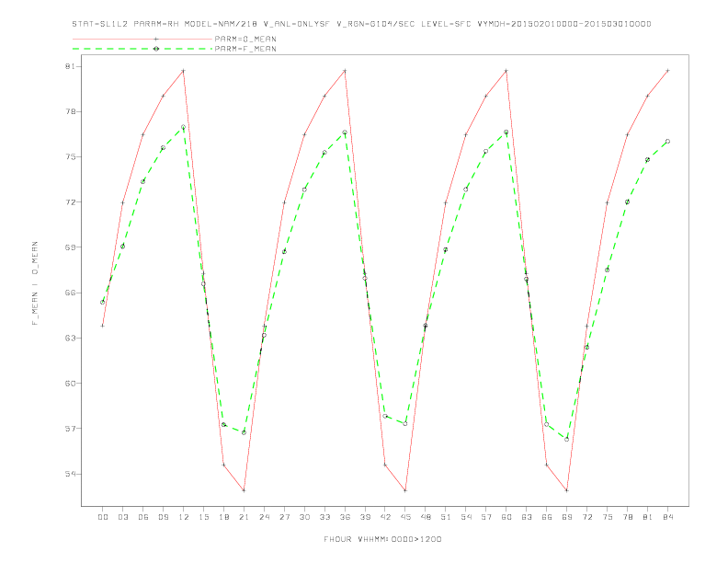Click the red O_MEAN final point at hour 84
Image resolution: width=728 pixels, height=563 pixels.
pyautogui.click(x=667, y=71)
